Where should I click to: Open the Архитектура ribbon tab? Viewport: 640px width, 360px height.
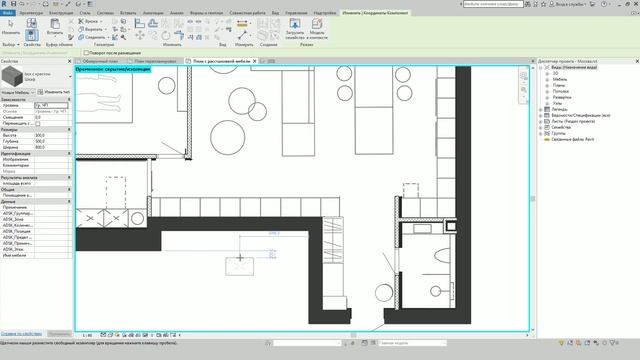(31, 13)
